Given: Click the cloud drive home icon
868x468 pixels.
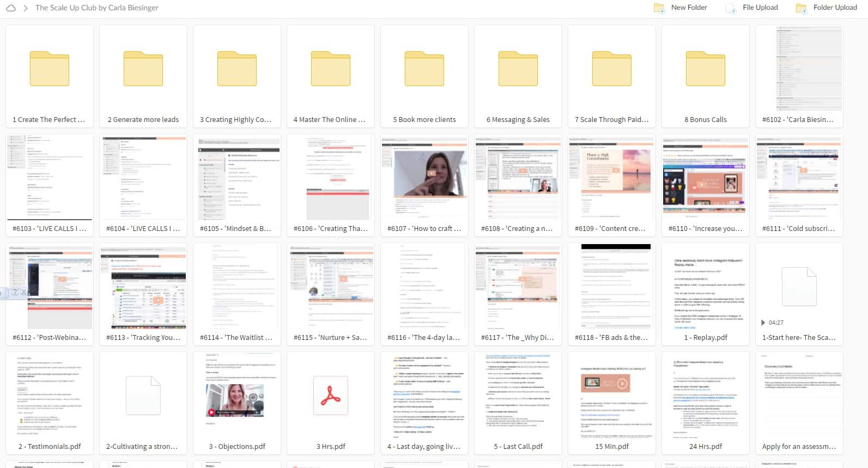Looking at the screenshot, I should tap(10, 8).
